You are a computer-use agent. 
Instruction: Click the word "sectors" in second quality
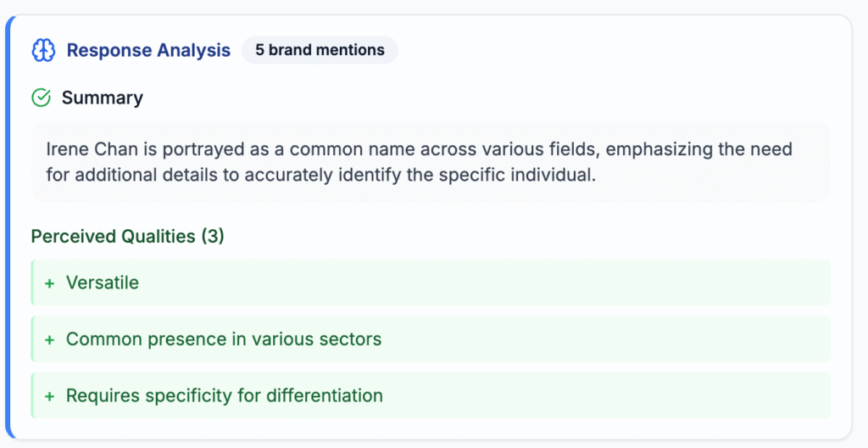click(353, 339)
